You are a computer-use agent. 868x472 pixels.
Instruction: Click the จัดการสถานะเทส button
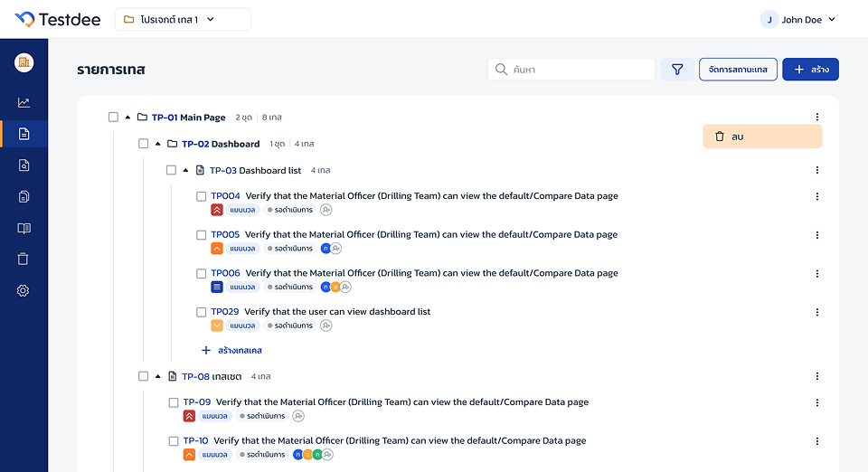(738, 70)
